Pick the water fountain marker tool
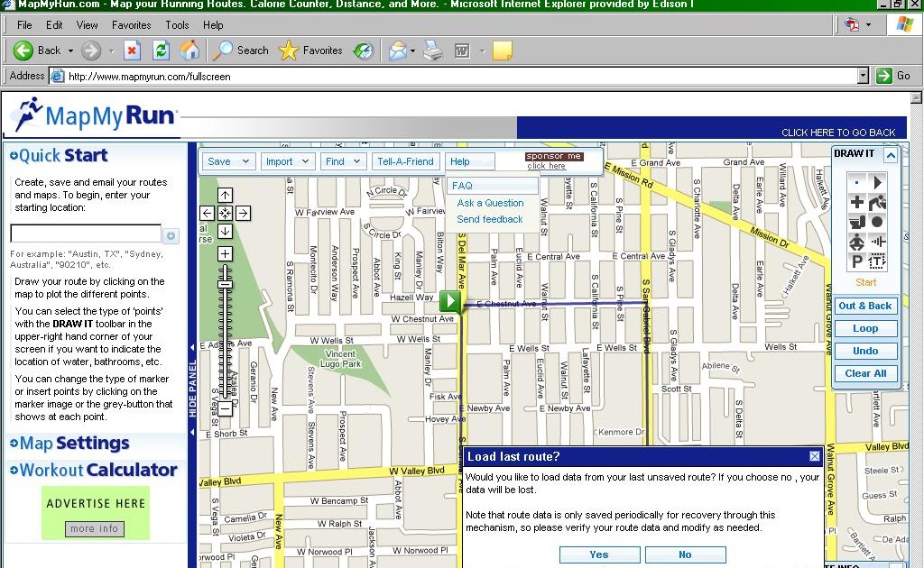The height and width of the screenshot is (568, 924). pyautogui.click(x=877, y=203)
